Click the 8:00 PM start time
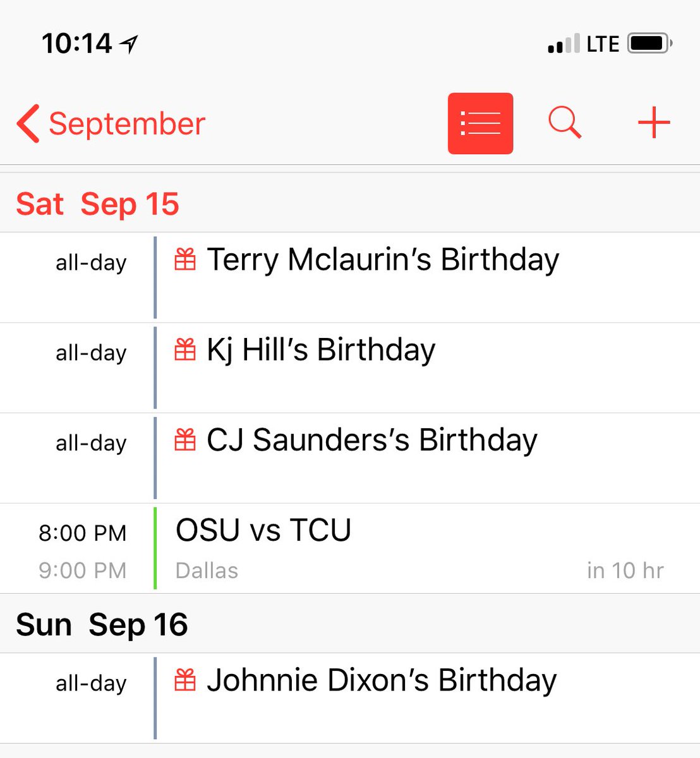Image resolution: width=700 pixels, height=758 pixels. [82, 533]
